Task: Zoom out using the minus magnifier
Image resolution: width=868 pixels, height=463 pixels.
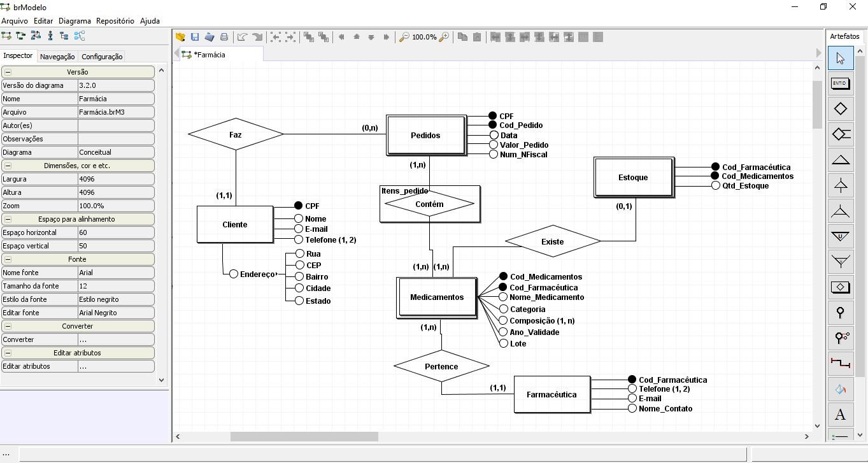Action: [404, 37]
